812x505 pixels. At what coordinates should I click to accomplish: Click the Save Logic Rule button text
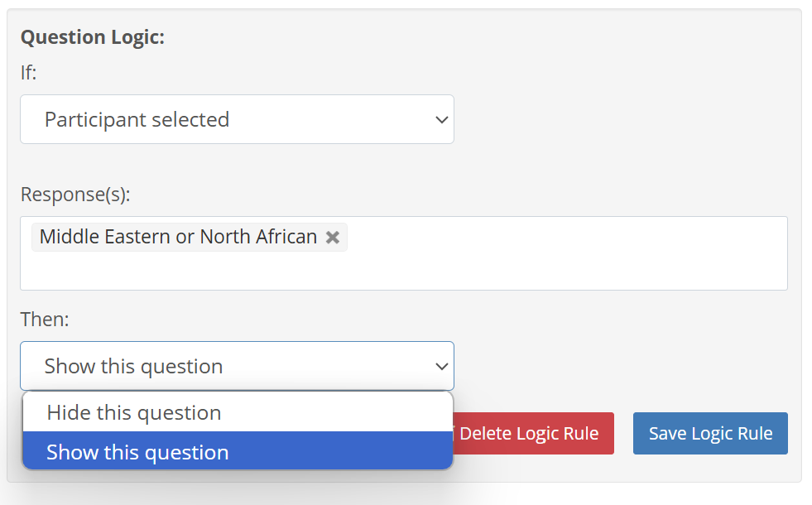710,434
